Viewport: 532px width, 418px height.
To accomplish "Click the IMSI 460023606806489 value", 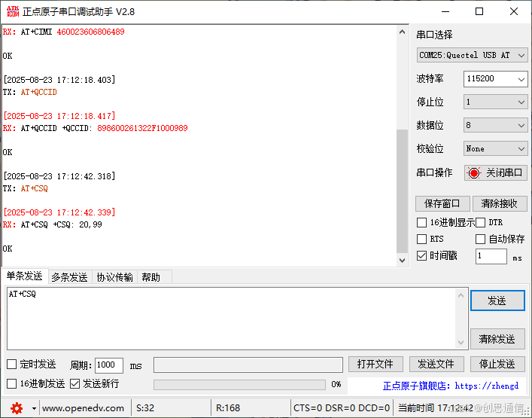I will (90, 32).
